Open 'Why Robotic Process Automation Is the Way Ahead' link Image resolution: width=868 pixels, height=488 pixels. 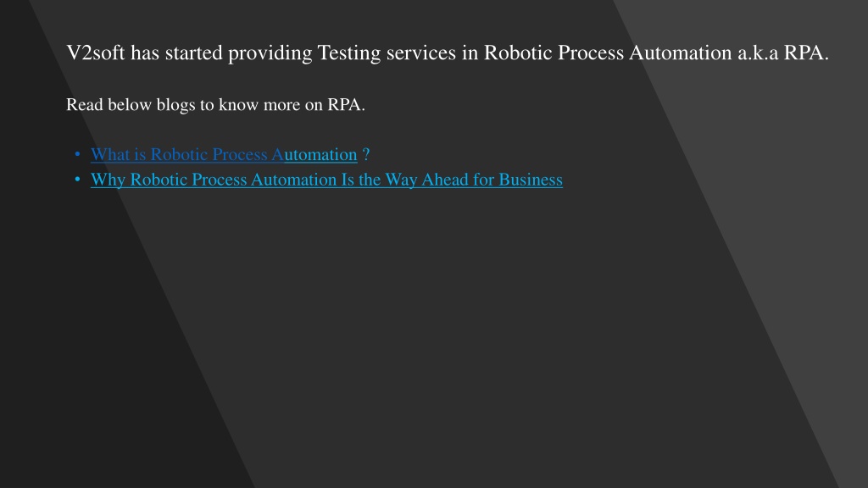(x=326, y=180)
